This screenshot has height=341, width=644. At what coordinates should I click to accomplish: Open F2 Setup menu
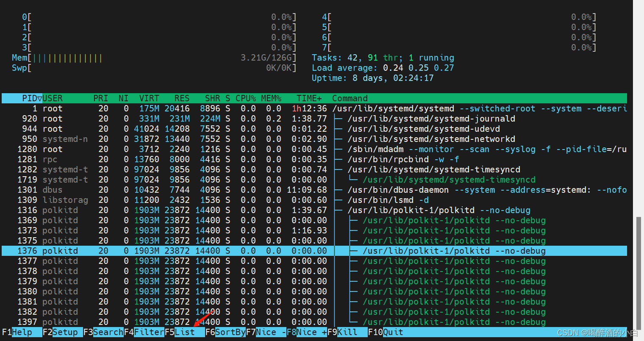coord(63,332)
